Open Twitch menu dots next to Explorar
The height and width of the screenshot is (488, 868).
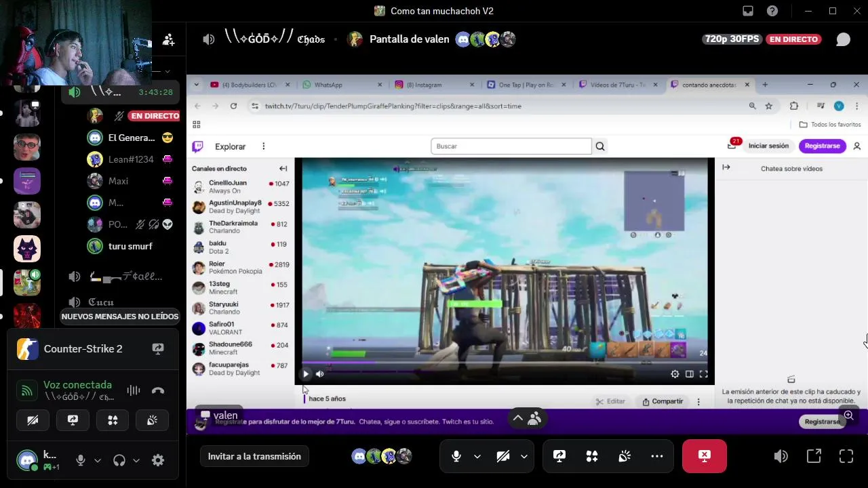tap(264, 146)
